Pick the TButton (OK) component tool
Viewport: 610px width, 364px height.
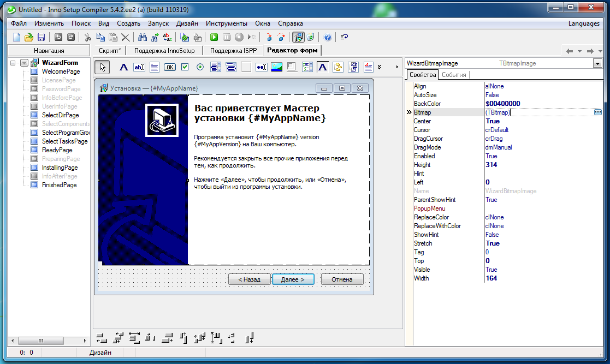(x=169, y=67)
